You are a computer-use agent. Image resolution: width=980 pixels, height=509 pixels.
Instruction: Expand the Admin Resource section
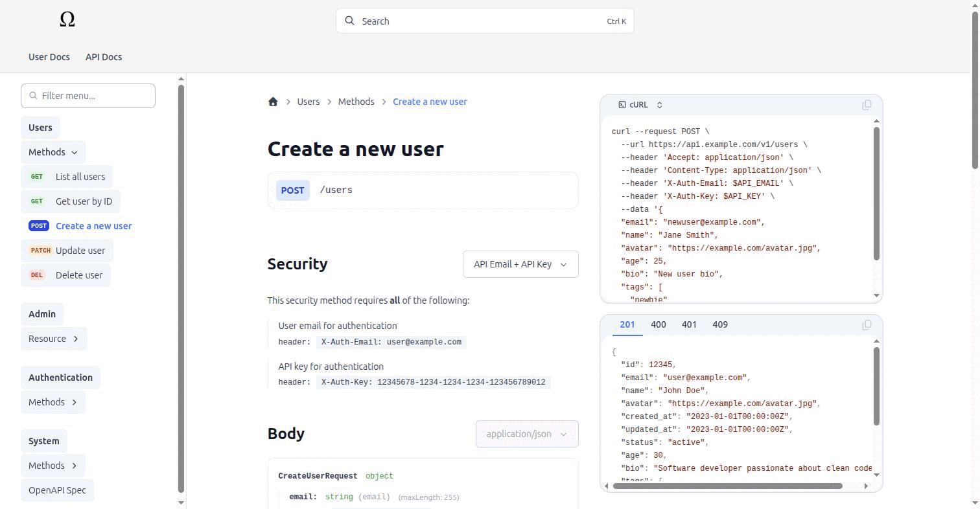click(54, 339)
